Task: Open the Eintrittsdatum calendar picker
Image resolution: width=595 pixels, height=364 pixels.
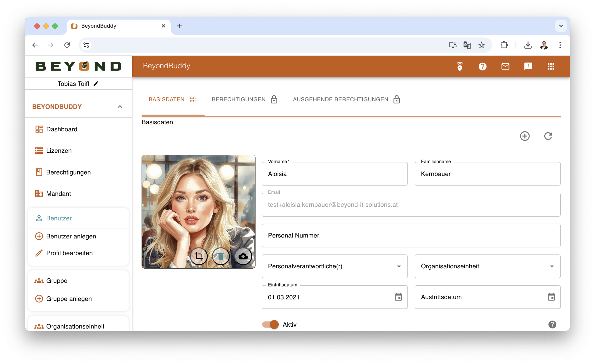Action: pos(398,297)
